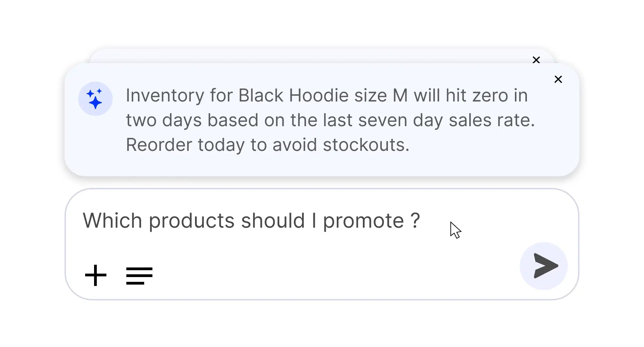The height and width of the screenshot is (347, 644).
Task: Click the blue AI sparkle icon
Action: 95,99
